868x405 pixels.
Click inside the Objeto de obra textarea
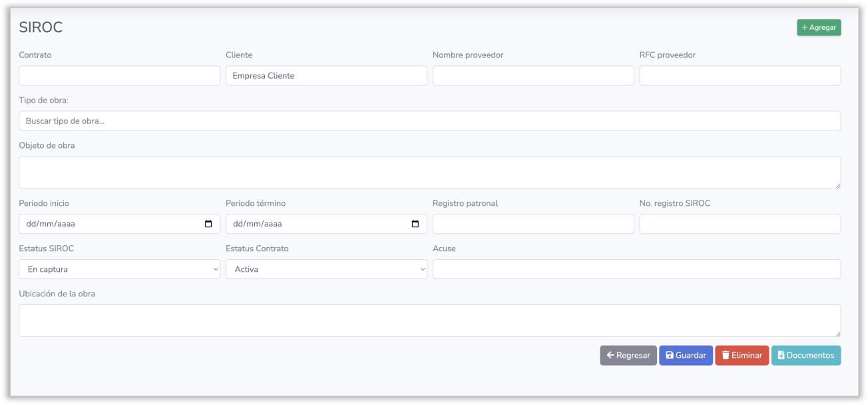click(x=429, y=172)
